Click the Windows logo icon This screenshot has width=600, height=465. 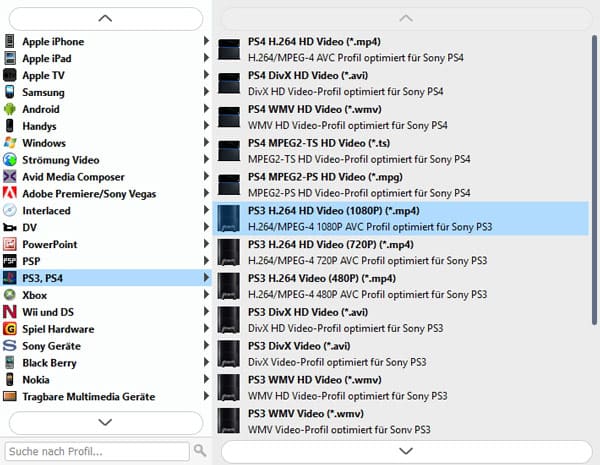pos(10,143)
